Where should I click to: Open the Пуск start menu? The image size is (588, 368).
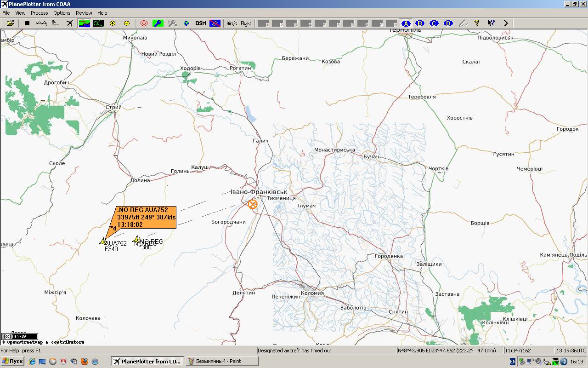click(12, 362)
